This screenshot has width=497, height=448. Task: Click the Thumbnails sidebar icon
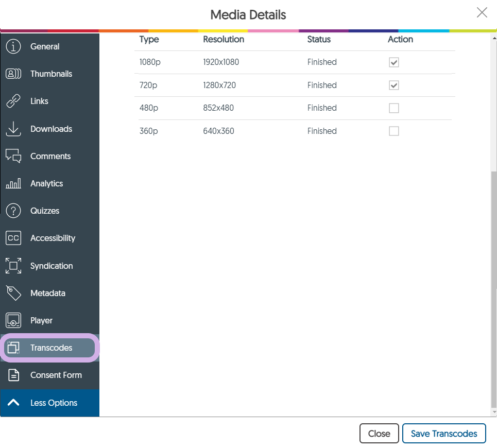(x=13, y=74)
